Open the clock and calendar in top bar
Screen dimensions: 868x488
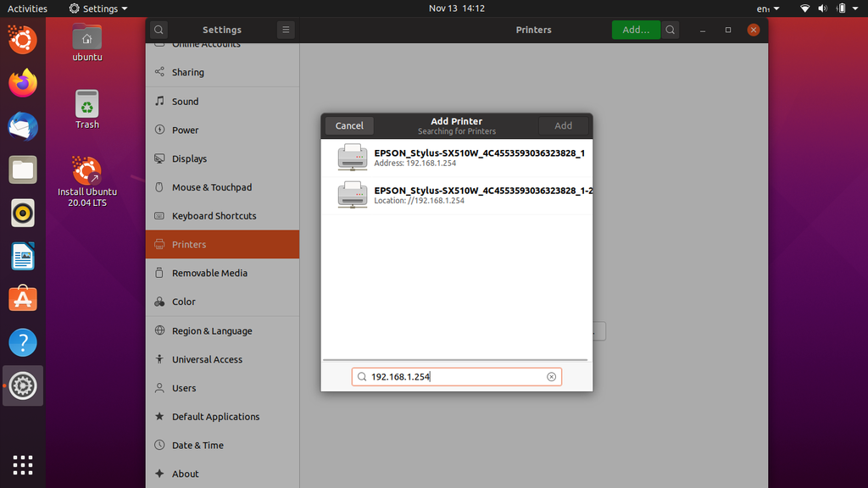(457, 8)
